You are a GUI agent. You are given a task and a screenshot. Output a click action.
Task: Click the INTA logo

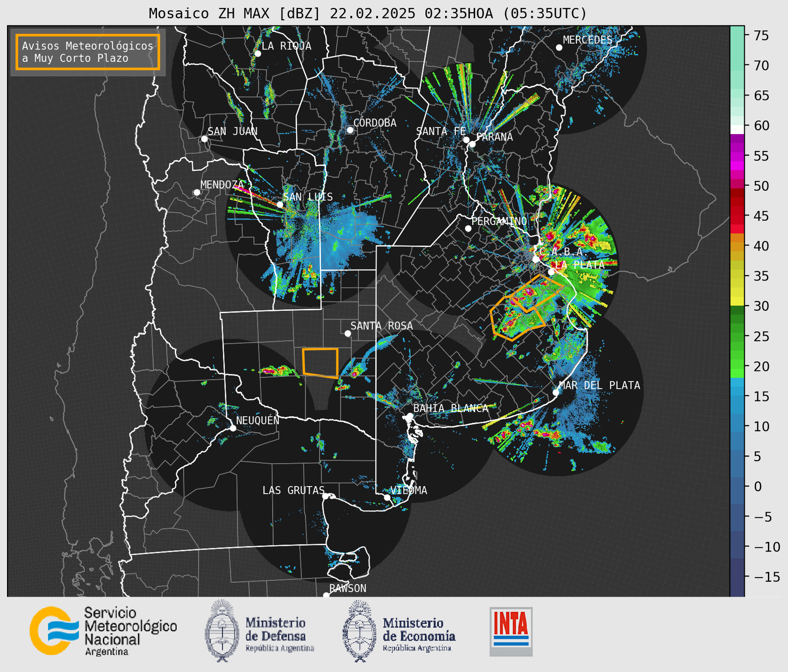(x=511, y=631)
